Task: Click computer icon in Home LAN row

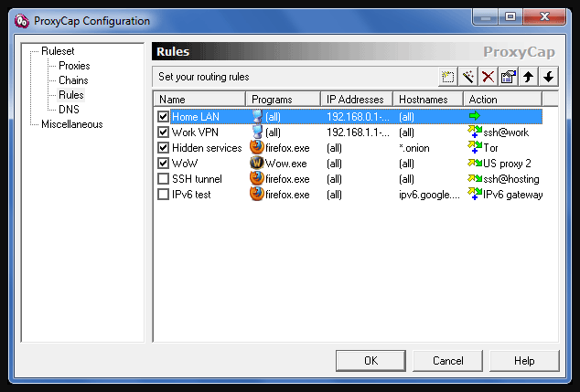Action: coord(257,116)
